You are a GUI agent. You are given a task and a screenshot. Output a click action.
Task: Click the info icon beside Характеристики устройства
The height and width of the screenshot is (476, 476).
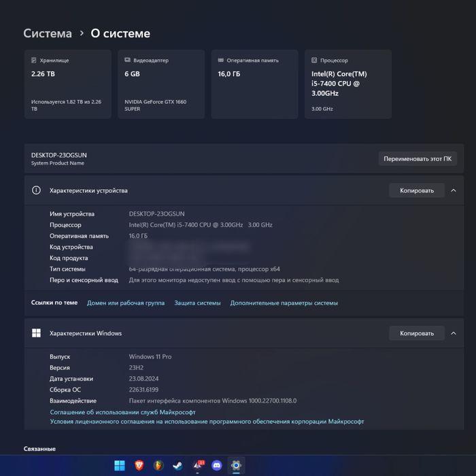click(x=36, y=190)
